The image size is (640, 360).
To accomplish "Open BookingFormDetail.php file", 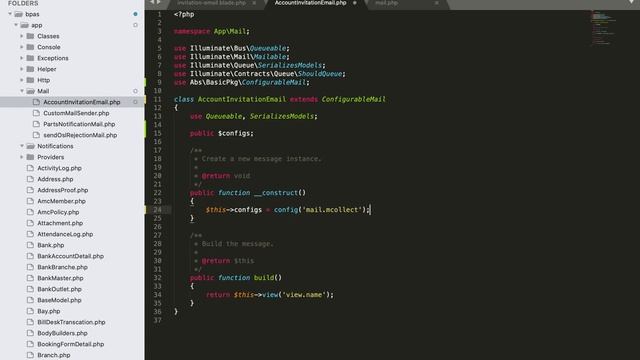I will [72, 344].
